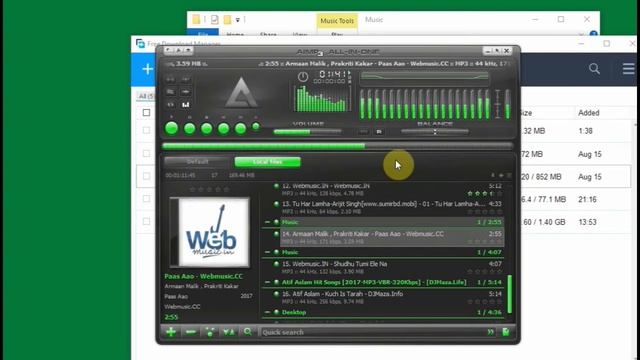Toggle the green dot of track 15 Shudhu Tumi Ele Na

tap(276, 264)
